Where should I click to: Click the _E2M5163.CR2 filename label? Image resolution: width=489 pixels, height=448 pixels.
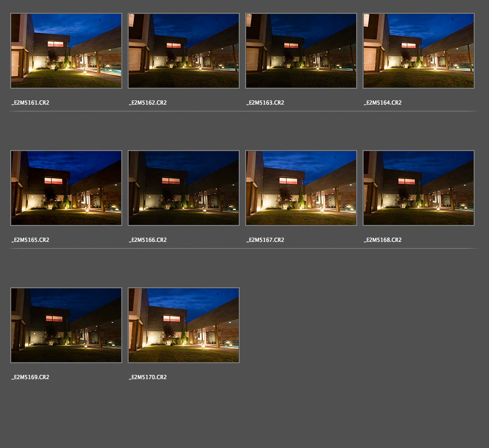pos(265,103)
